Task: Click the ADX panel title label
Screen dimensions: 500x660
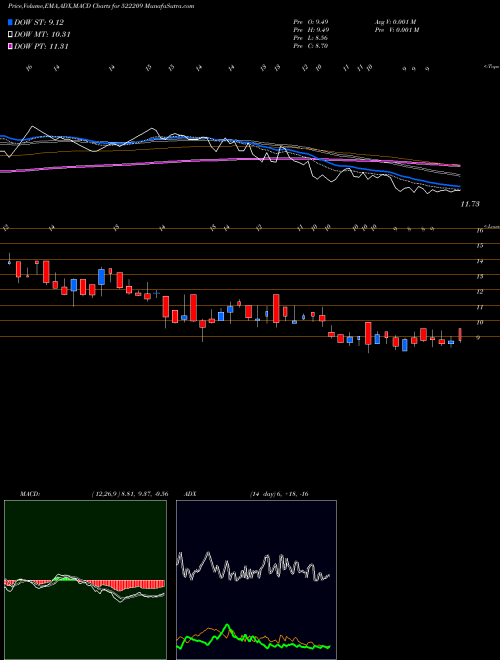Action: pos(190,494)
